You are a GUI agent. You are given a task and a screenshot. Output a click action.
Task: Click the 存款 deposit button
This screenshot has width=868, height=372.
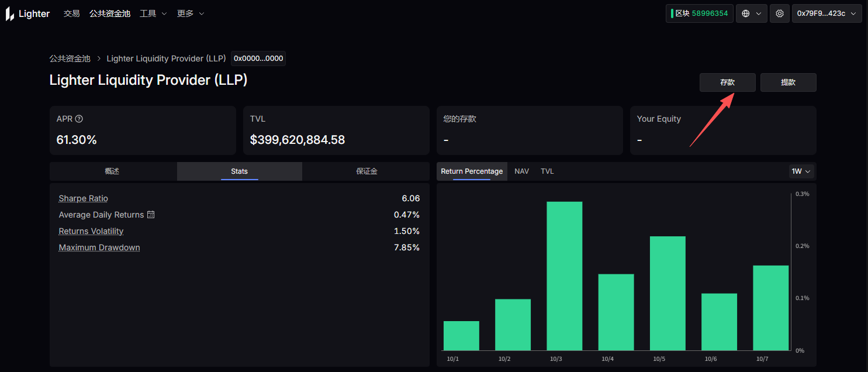pyautogui.click(x=727, y=82)
